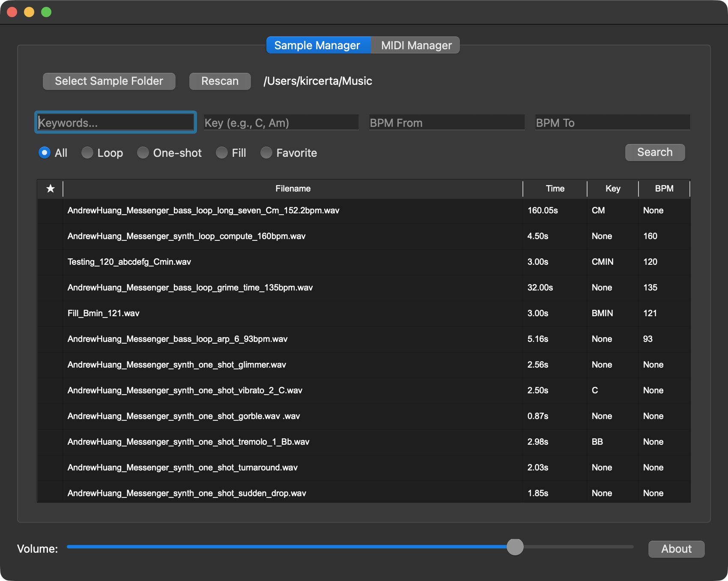Screen dimensions: 728x581
Task: Open the Sample Manager tab
Action: click(x=317, y=45)
